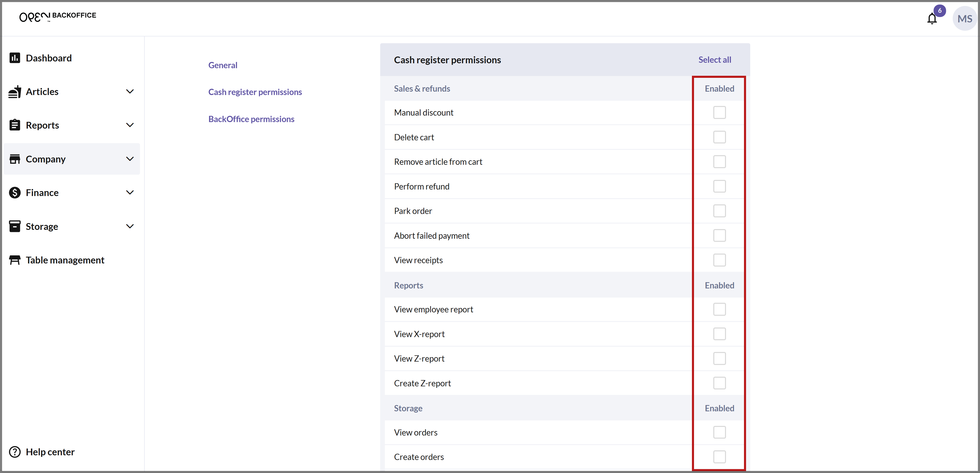Open the Articles sidebar section
980x473 pixels.
coord(72,92)
